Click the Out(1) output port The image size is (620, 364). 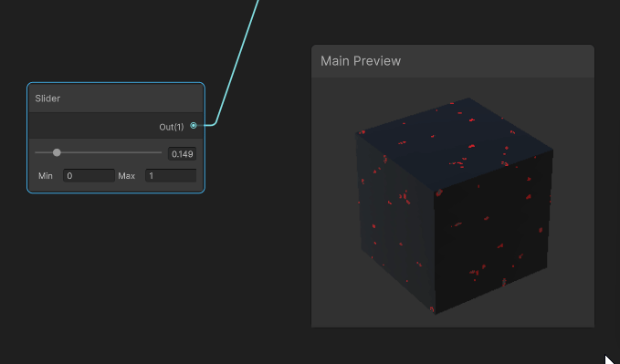(194, 126)
